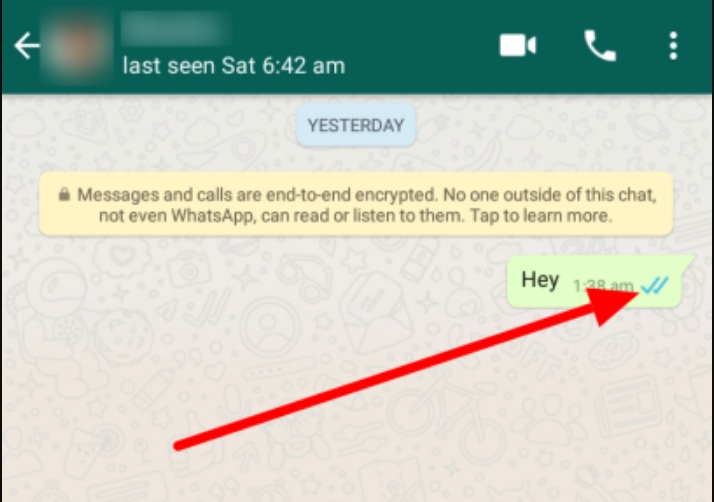Start a video call with camera icon

(x=518, y=45)
